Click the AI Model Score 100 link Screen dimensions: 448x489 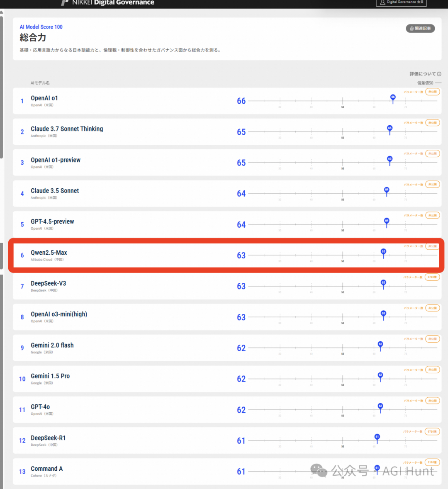(x=41, y=27)
